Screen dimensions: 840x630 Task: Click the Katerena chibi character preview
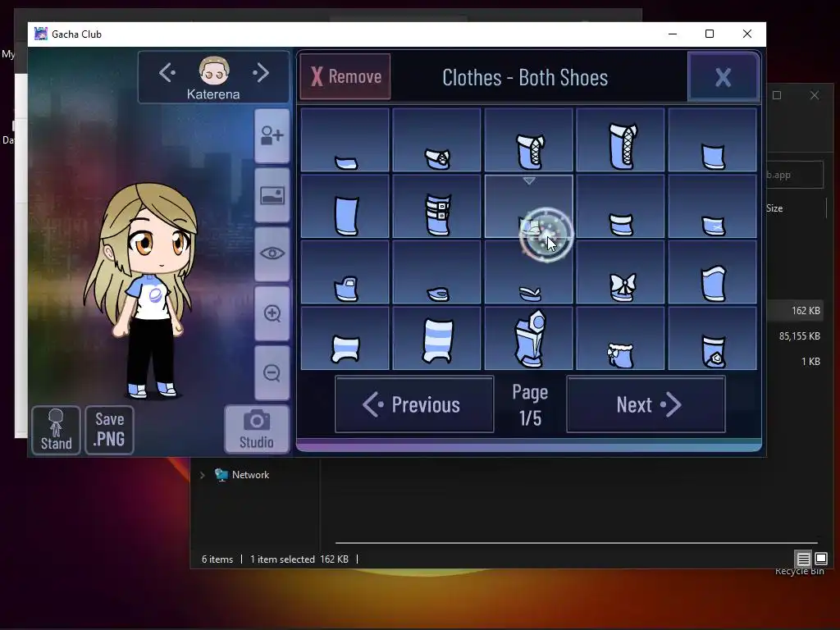[x=143, y=292]
